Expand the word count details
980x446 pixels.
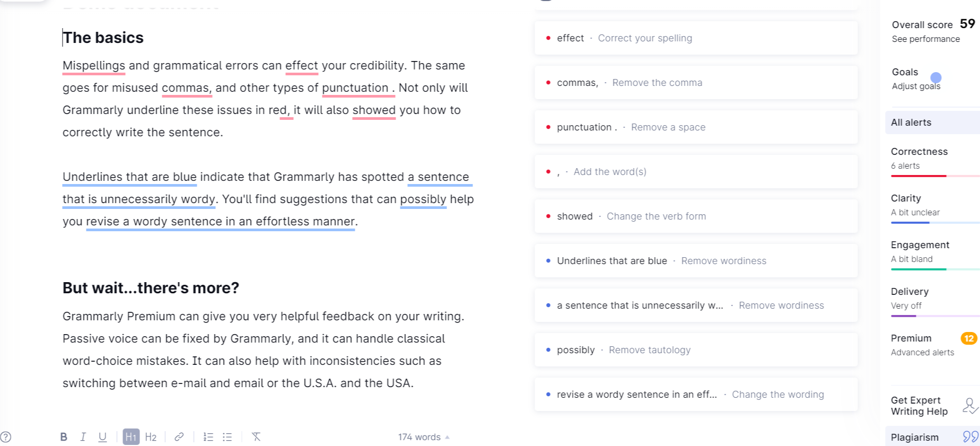pyautogui.click(x=423, y=436)
